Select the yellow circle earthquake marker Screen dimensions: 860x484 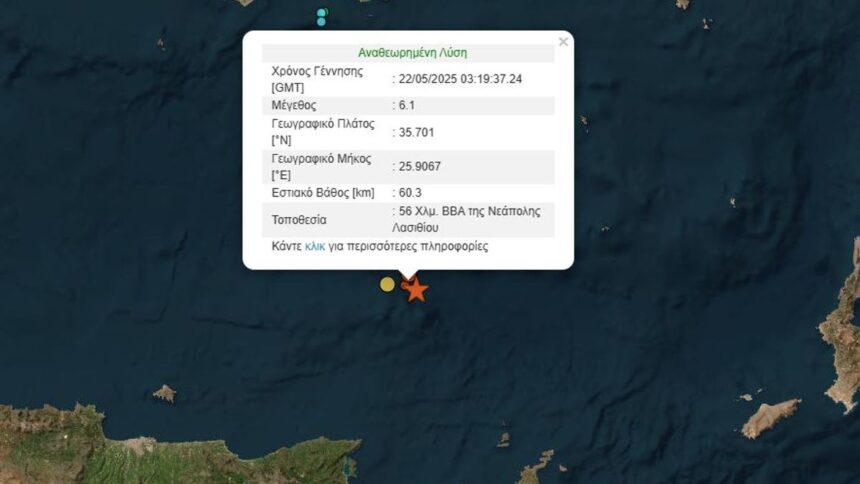[x=387, y=284]
